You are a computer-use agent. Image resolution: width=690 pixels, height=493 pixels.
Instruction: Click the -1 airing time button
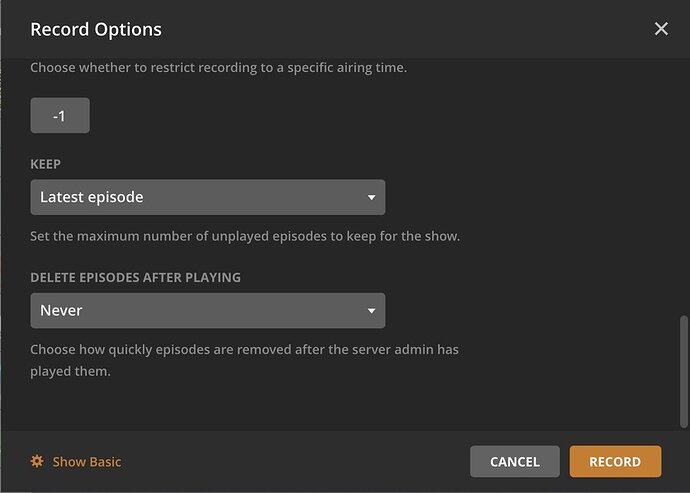coord(60,116)
